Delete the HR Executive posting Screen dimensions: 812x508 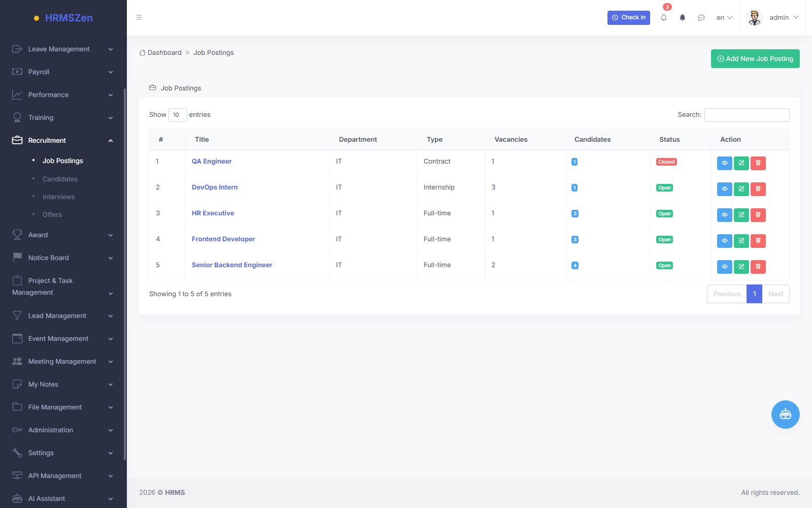758,215
